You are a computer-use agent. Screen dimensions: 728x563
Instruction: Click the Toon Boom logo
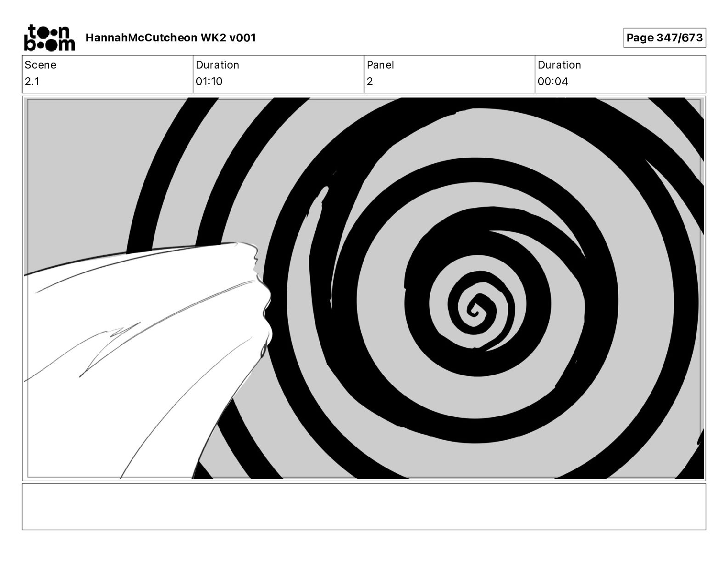(x=49, y=38)
